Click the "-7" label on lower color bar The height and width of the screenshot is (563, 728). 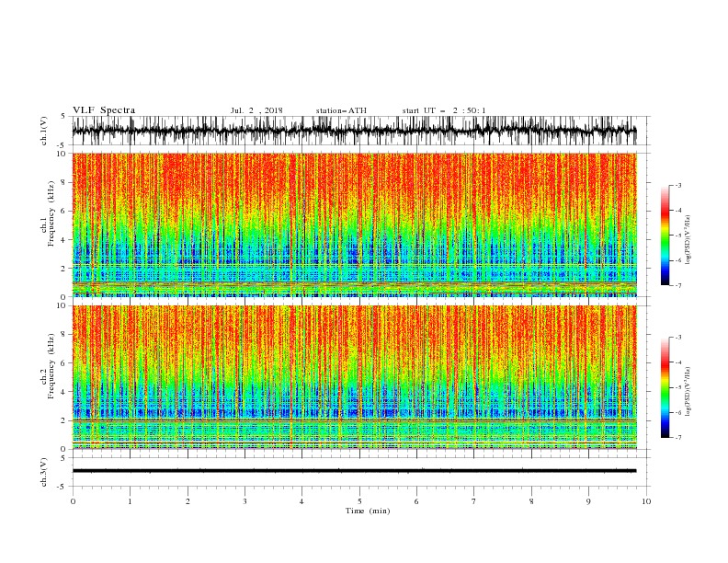(678, 438)
